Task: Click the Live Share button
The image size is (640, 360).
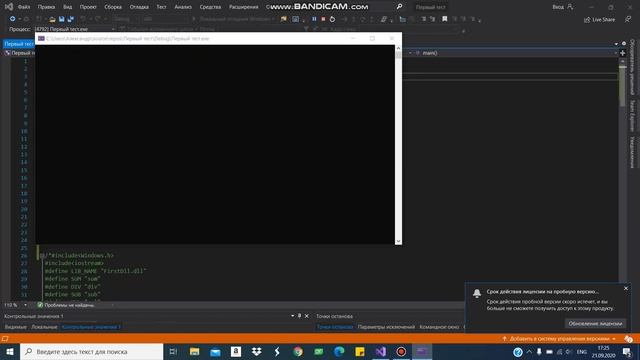Action: coord(599,20)
